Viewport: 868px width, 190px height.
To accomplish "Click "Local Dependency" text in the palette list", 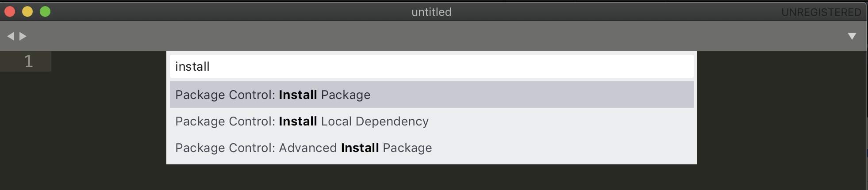I will 375,122.
